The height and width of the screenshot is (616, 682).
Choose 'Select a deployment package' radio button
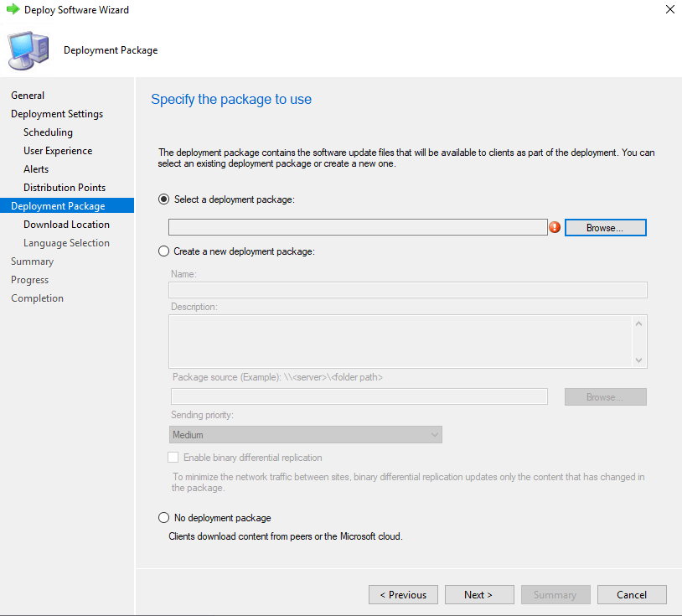[163, 199]
